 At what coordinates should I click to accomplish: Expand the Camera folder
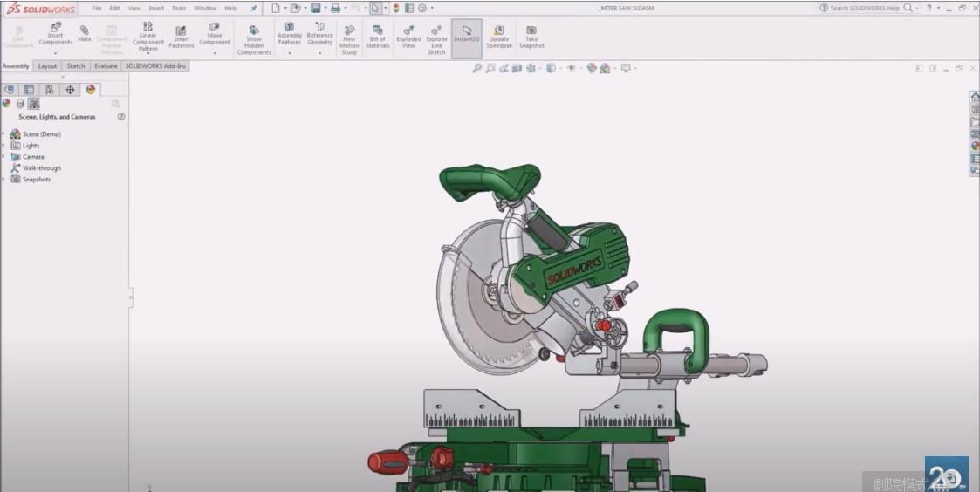click(x=4, y=156)
